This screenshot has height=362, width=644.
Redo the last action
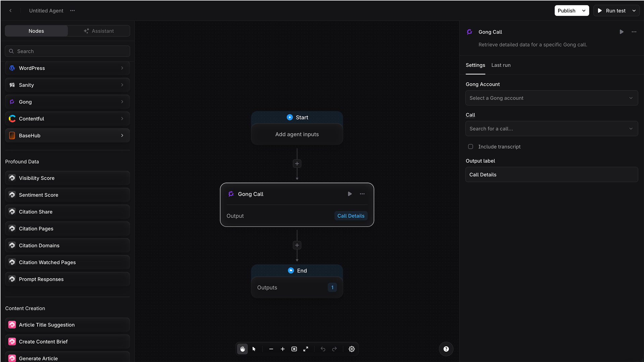point(334,349)
